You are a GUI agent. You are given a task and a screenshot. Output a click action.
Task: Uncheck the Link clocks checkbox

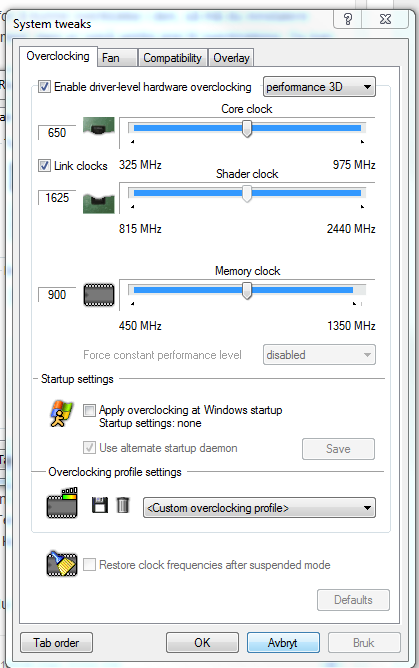coord(44,165)
